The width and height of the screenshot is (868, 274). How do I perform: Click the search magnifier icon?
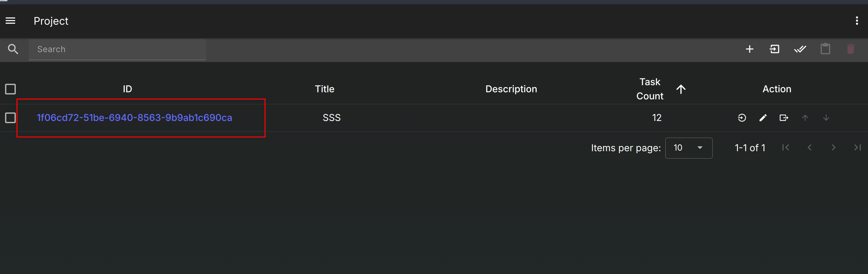(13, 49)
